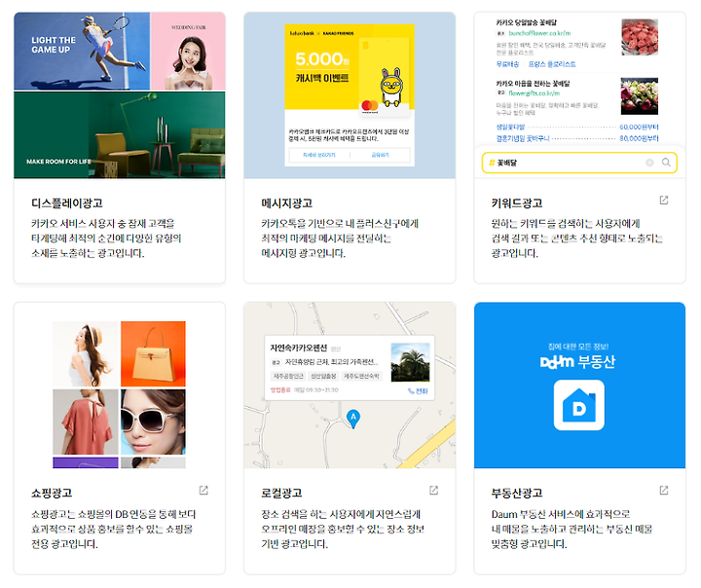The width and height of the screenshot is (701, 588).
Task: Click flowergifts.co.kr/m ad link
Action: pos(535,93)
